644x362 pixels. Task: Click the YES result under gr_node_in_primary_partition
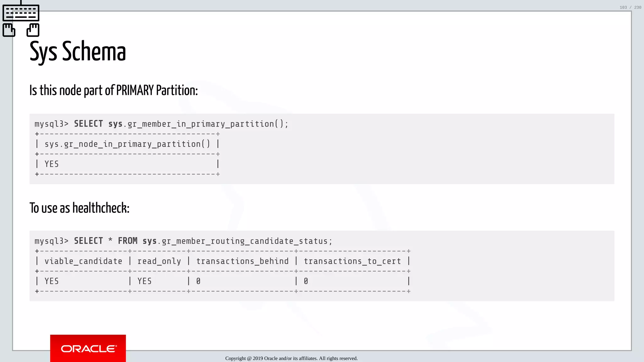52,164
